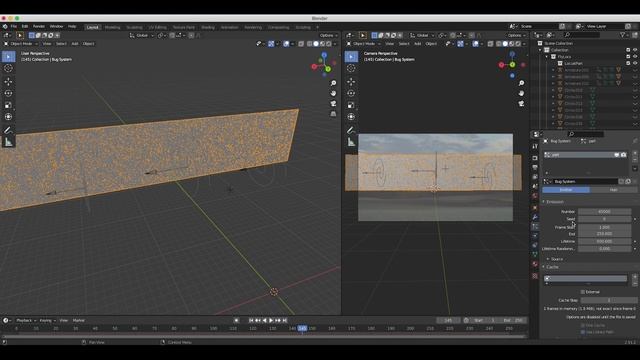This screenshot has width=640, height=360.
Task: Toggle visibility eye for Collection in outliner
Action: 635,50
